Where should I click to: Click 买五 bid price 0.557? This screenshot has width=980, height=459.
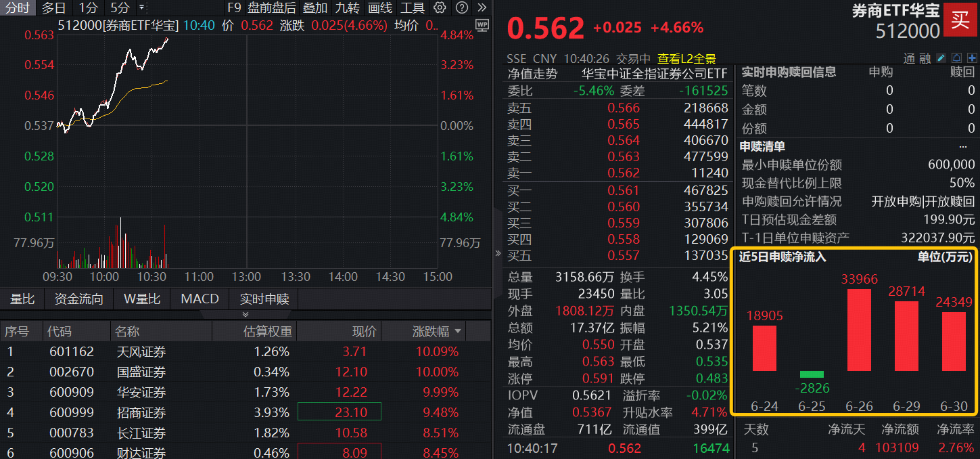(624, 255)
